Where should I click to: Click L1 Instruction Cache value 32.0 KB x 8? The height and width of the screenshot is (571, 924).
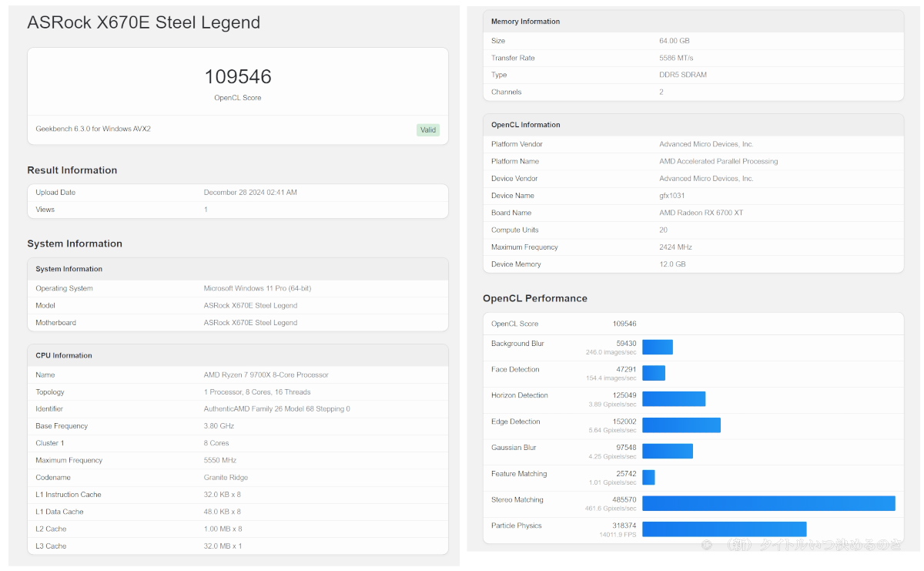223,495
